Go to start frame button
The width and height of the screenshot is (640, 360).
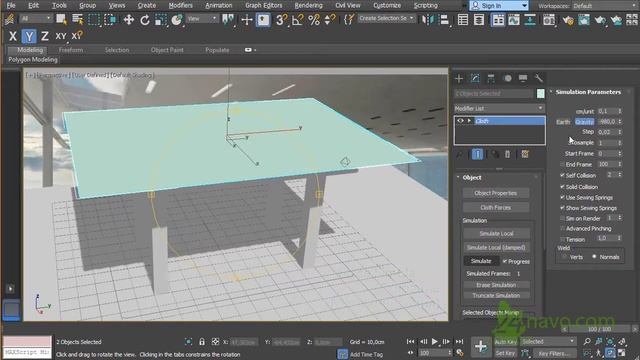pos(411,341)
